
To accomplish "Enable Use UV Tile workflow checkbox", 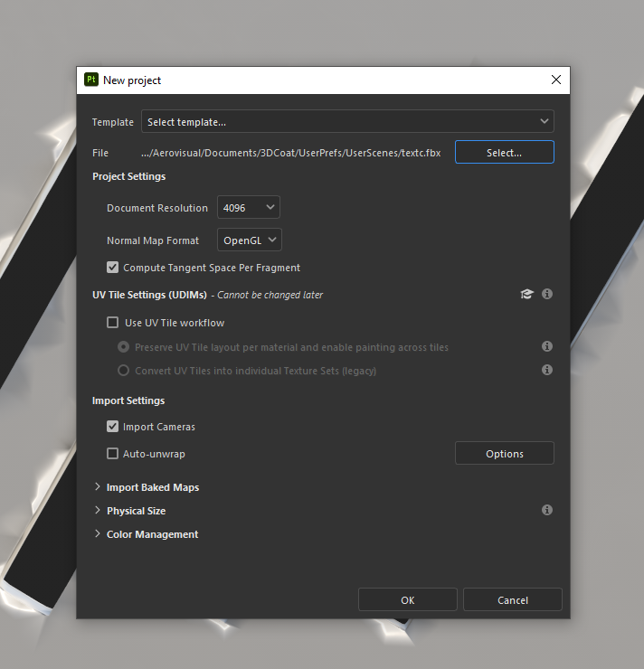I will pos(113,323).
